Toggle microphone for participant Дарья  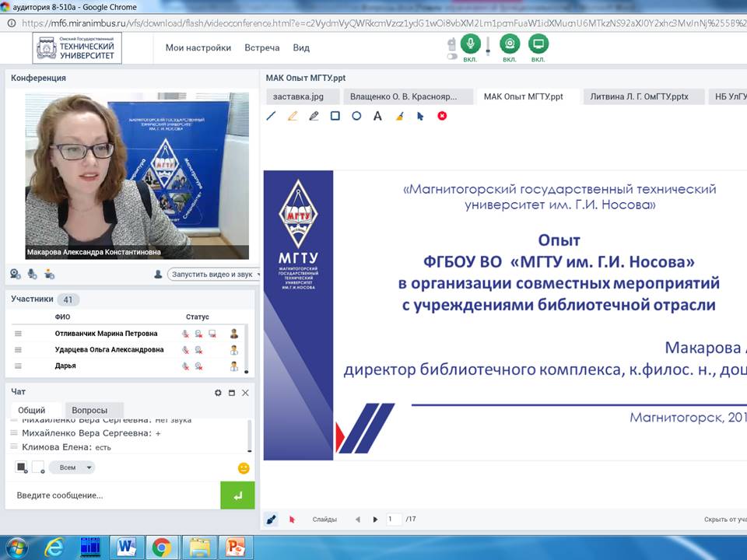click(x=185, y=366)
